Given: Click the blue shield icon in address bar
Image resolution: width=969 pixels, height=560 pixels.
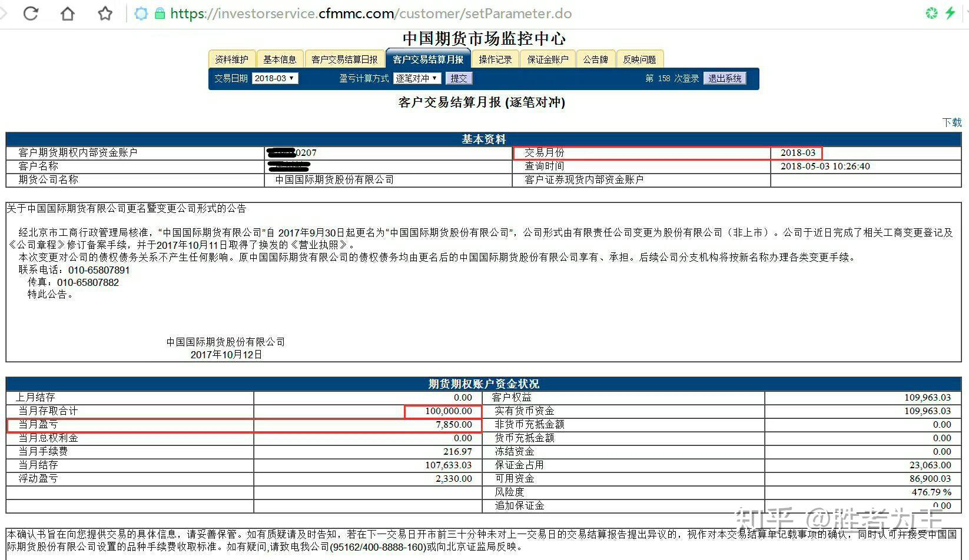Looking at the screenshot, I should point(141,13).
